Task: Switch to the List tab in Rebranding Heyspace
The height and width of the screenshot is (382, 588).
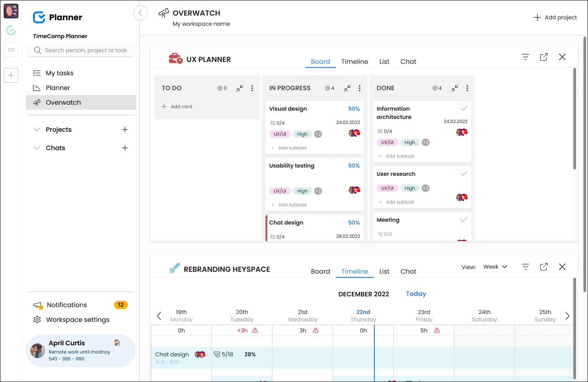Action: point(384,271)
